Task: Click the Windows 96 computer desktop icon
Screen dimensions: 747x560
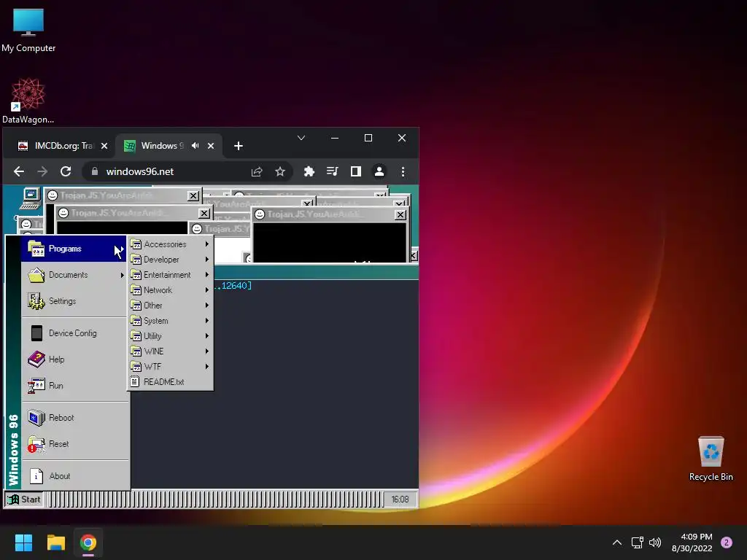Action: [x=31, y=198]
